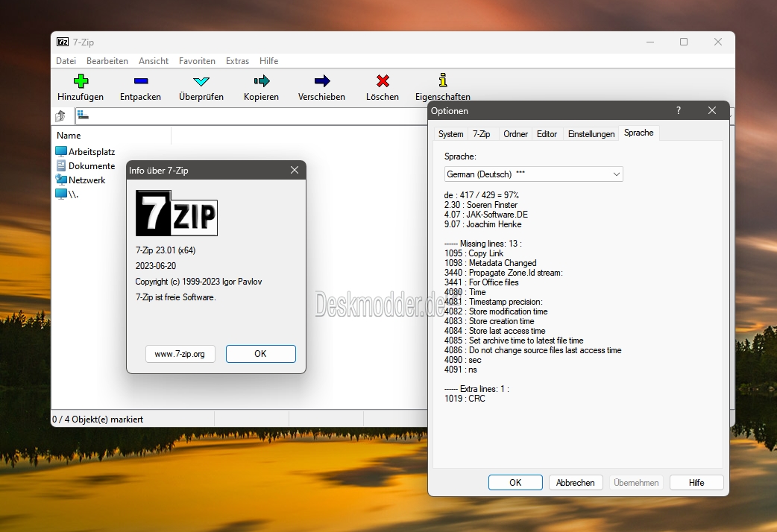Select the Überprüfen checkmark toolbar icon
The height and width of the screenshot is (532, 777).
tap(201, 81)
